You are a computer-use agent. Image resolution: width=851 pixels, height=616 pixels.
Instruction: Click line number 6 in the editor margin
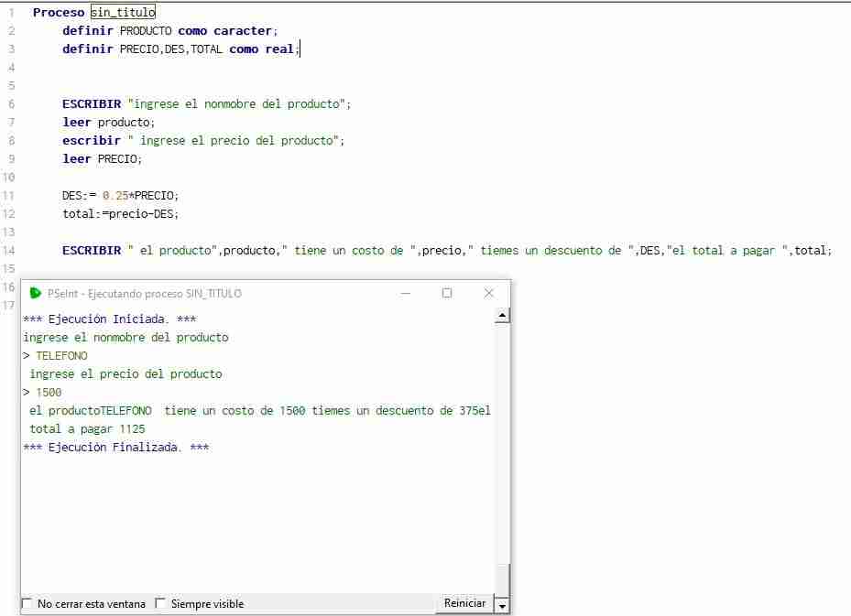pos(11,103)
